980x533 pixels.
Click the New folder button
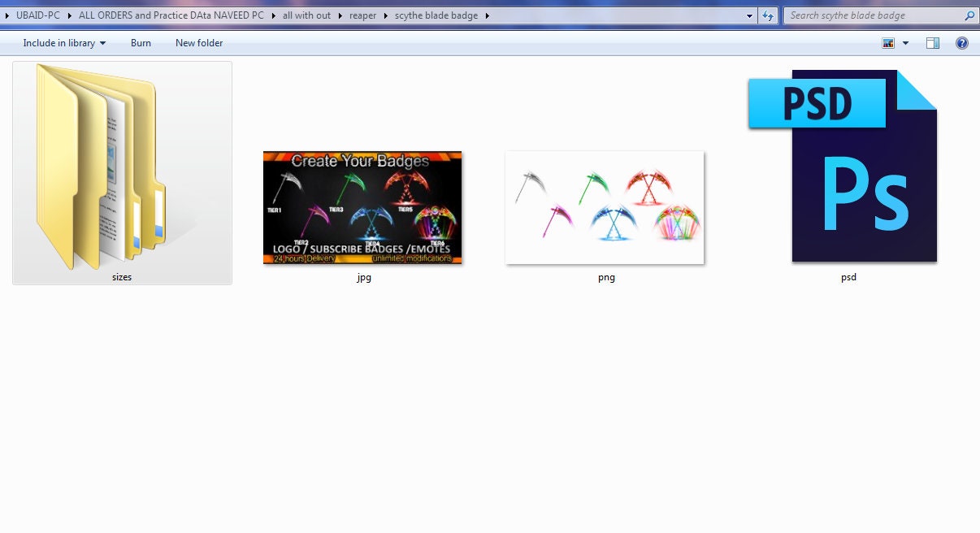pyautogui.click(x=199, y=43)
